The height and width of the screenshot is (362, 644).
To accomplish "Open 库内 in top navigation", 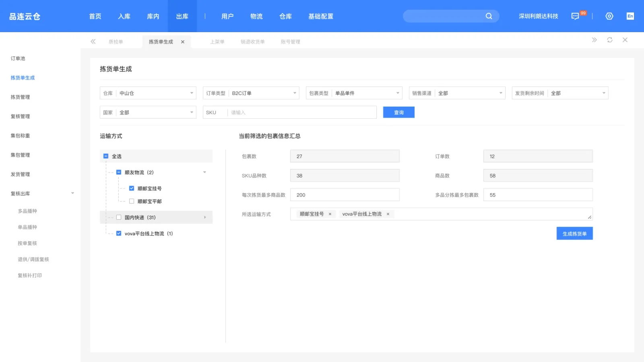I will point(153,16).
